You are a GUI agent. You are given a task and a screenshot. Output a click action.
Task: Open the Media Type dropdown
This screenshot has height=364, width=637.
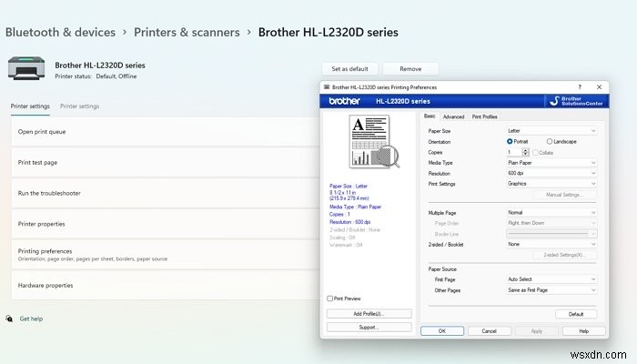pos(551,163)
